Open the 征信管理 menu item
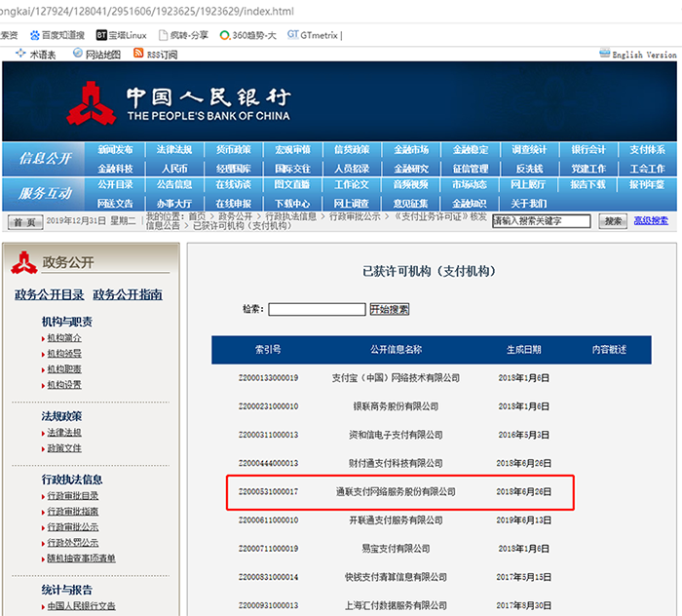This screenshot has height=616, width=682. pyautogui.click(x=471, y=169)
